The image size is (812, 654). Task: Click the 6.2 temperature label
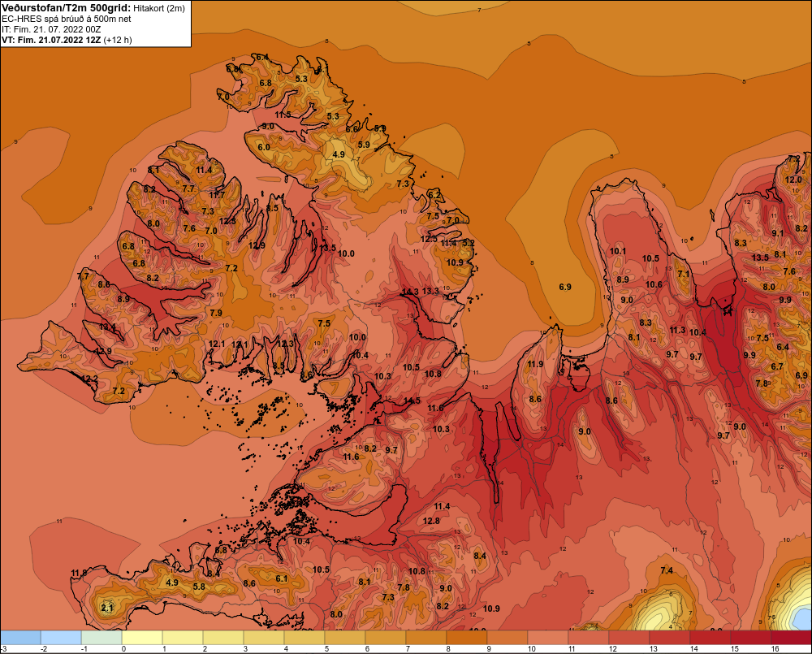pyautogui.click(x=434, y=195)
